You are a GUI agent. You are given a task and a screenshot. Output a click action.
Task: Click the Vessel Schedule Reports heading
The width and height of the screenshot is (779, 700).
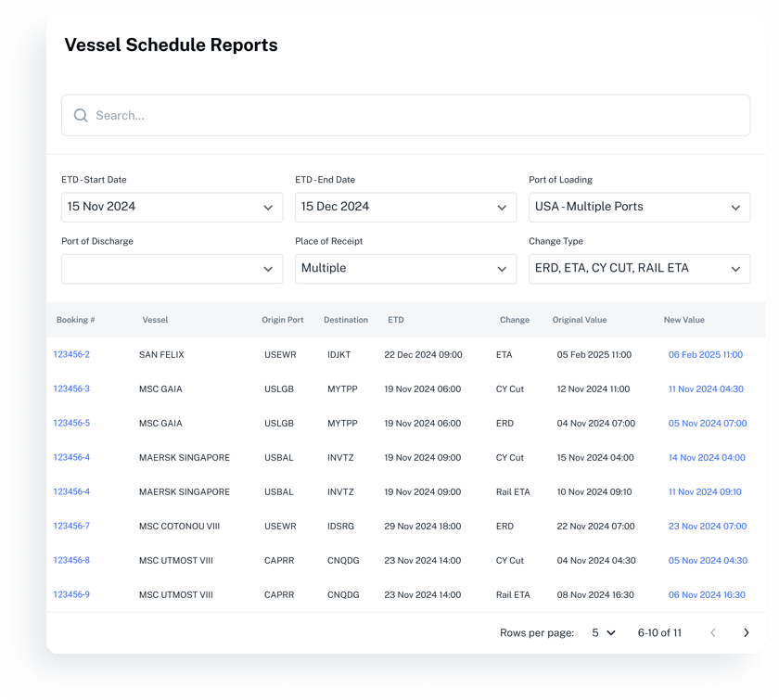click(x=171, y=45)
